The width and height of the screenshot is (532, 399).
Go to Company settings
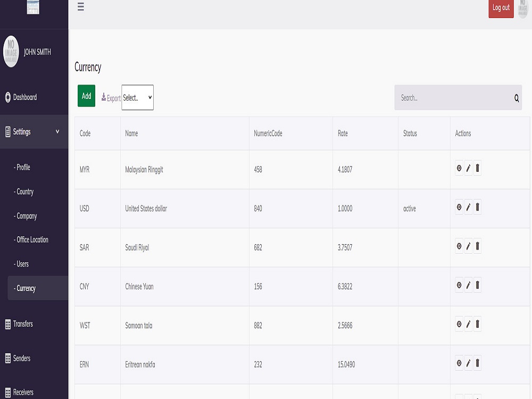click(x=25, y=216)
